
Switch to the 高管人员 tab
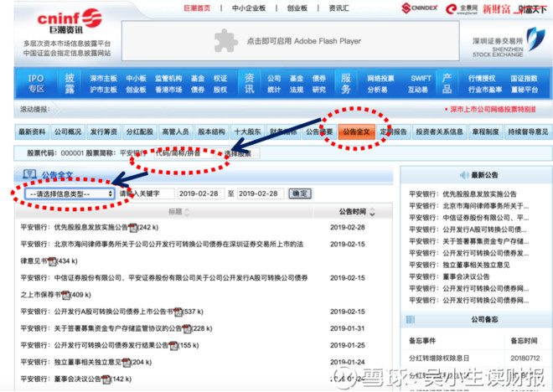[x=176, y=132]
